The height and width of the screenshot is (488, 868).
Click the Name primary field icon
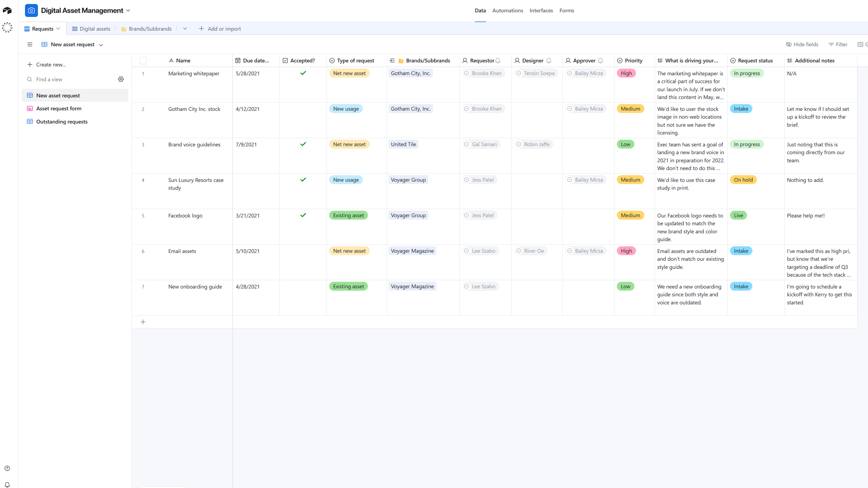point(171,61)
